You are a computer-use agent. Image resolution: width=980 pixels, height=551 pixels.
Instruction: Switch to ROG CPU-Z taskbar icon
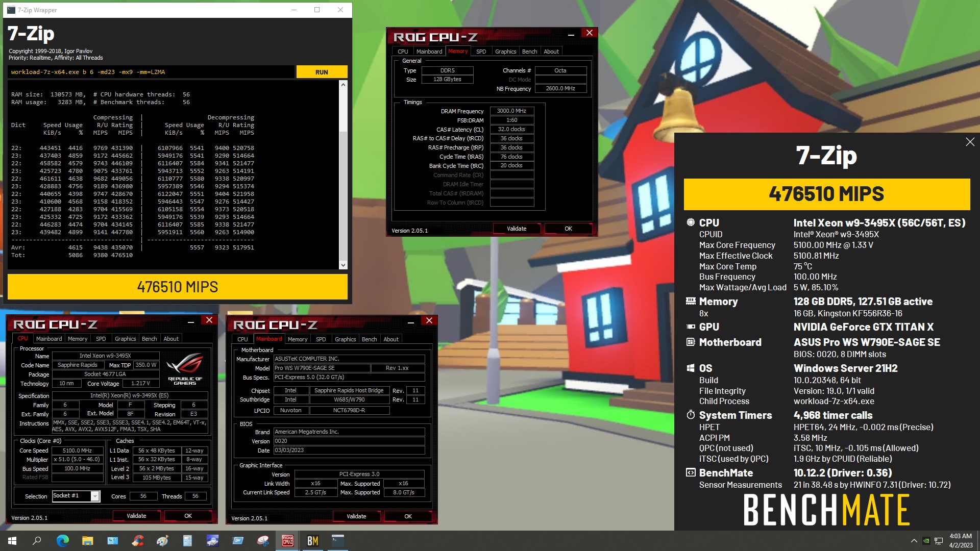(x=287, y=541)
